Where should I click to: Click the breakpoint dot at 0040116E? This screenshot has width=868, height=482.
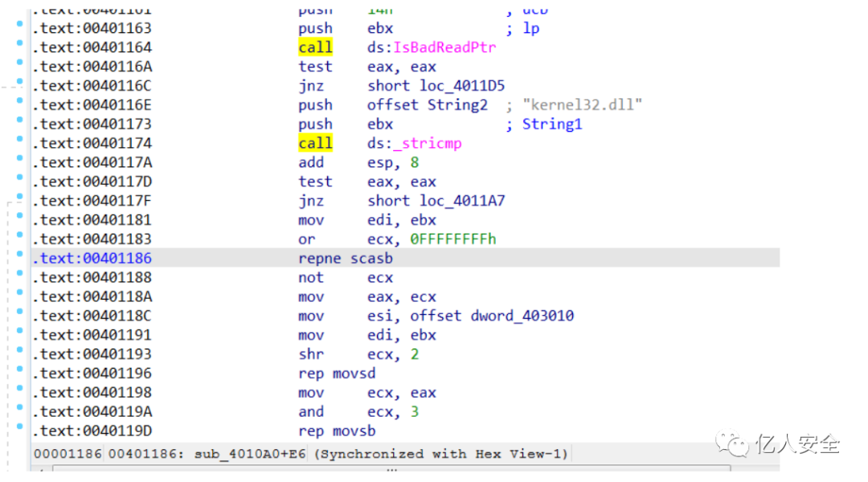click(20, 100)
